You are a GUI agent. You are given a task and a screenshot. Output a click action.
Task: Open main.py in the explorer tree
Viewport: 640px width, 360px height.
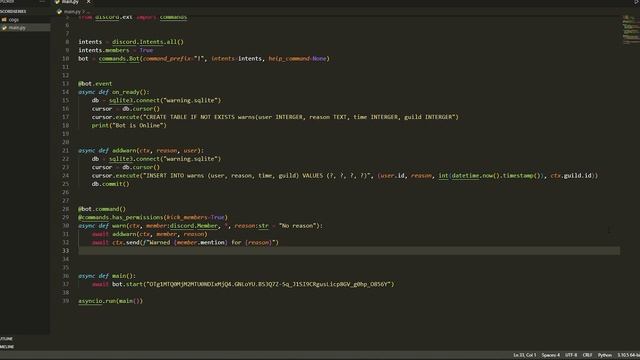coord(17,28)
